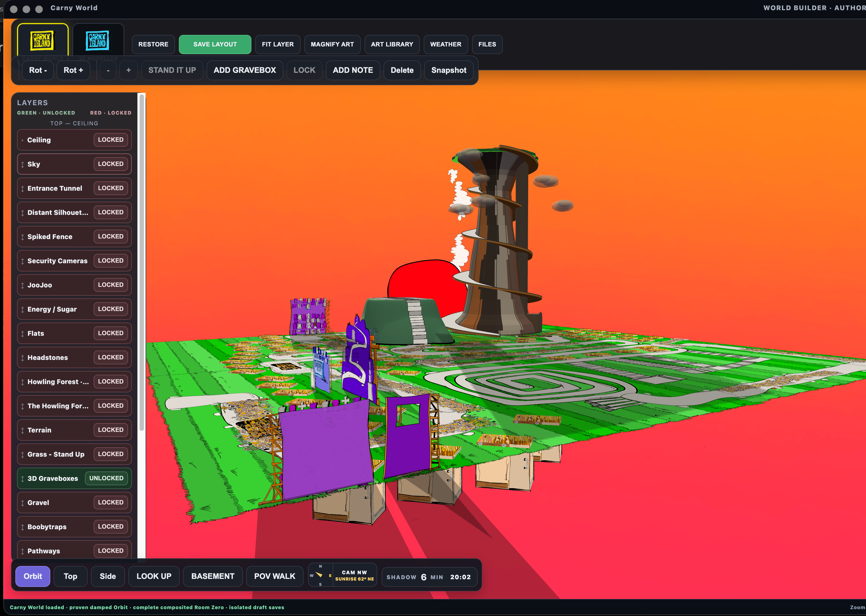Toggle lock on Entrance Tunnel layer
This screenshot has height=616, width=866.
tap(111, 188)
